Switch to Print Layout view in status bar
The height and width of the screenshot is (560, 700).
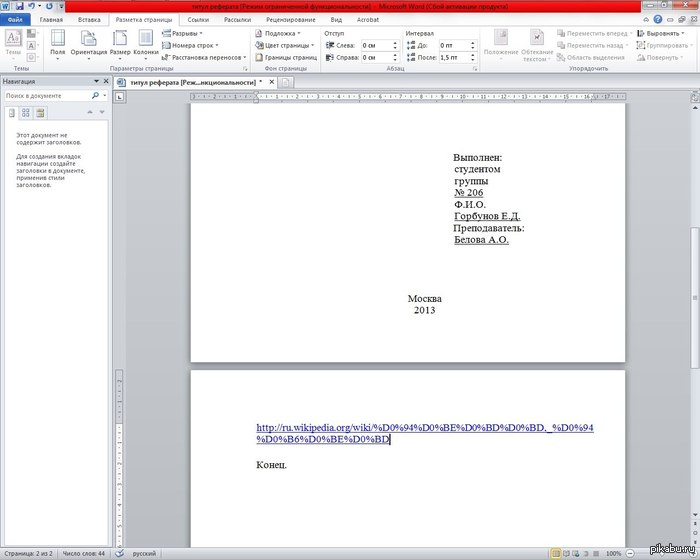point(556,554)
